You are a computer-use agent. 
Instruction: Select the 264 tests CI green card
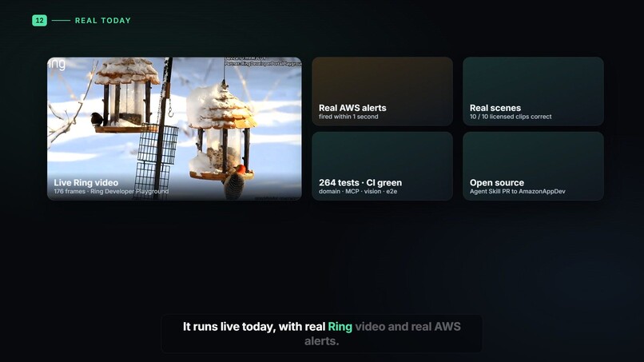(383, 166)
